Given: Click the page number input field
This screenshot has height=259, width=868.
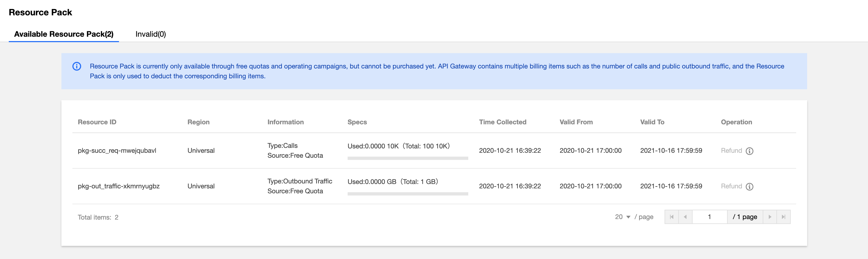Looking at the screenshot, I should point(709,217).
